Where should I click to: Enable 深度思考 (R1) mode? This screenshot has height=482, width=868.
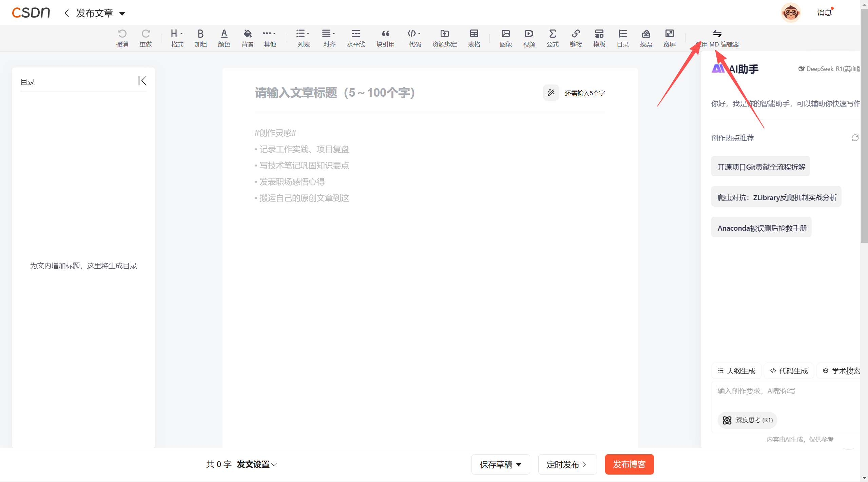[747, 420]
